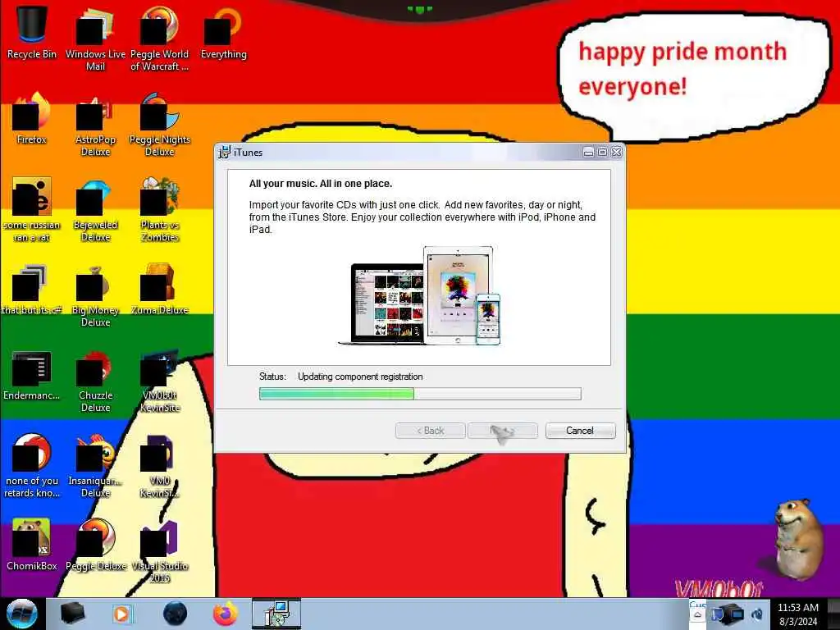Viewport: 840px width, 630px height.
Task: Select the 'some russian ran a rat' icon
Action: point(32,209)
